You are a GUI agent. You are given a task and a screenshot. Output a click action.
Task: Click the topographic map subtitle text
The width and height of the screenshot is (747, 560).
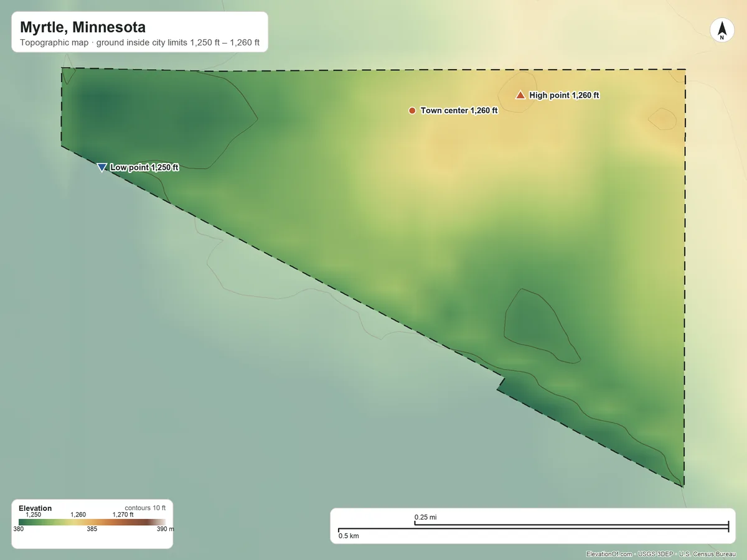point(139,44)
